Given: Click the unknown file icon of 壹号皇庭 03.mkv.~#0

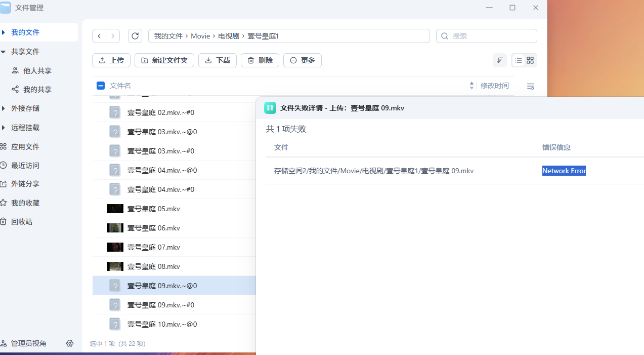Looking at the screenshot, I should (x=115, y=151).
